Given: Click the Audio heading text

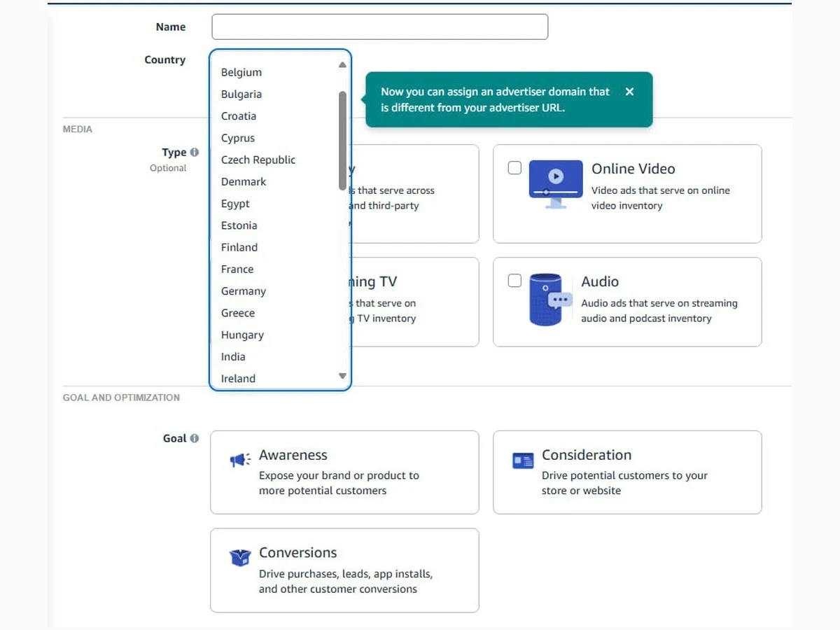Looking at the screenshot, I should [x=600, y=281].
